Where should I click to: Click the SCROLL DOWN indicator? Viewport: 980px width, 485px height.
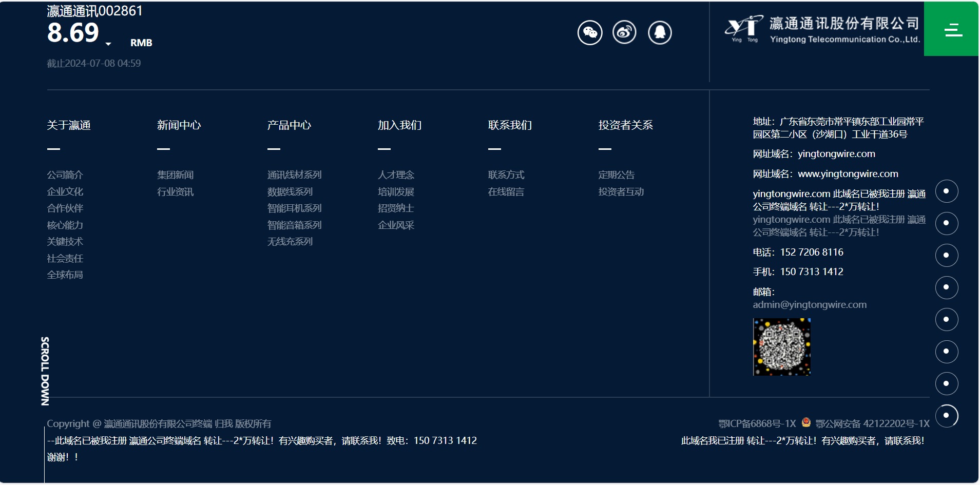coord(45,371)
